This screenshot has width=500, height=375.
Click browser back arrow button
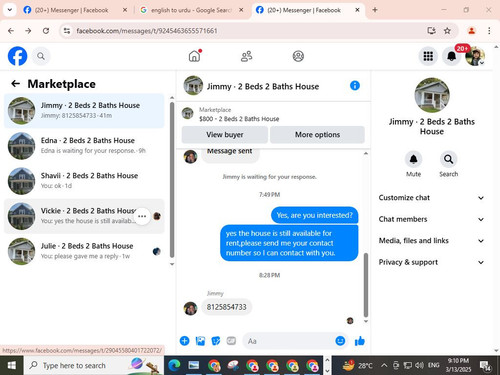pyautogui.click(x=11, y=31)
